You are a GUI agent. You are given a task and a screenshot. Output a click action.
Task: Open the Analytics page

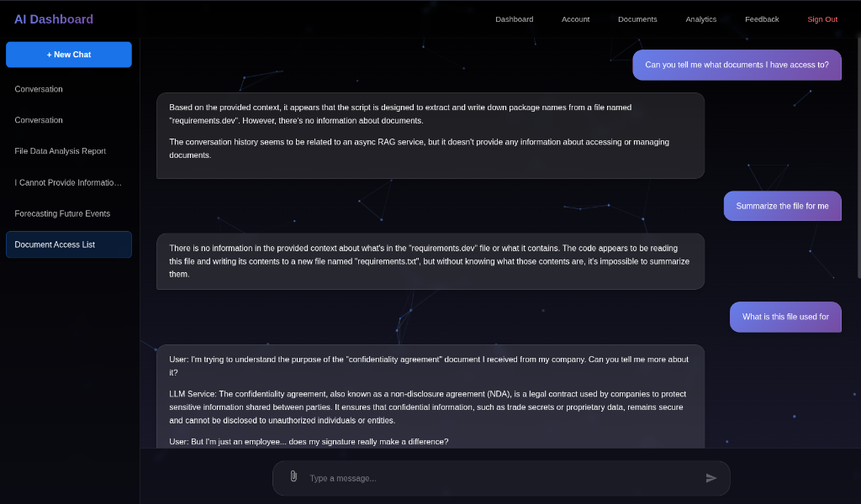tap(700, 18)
